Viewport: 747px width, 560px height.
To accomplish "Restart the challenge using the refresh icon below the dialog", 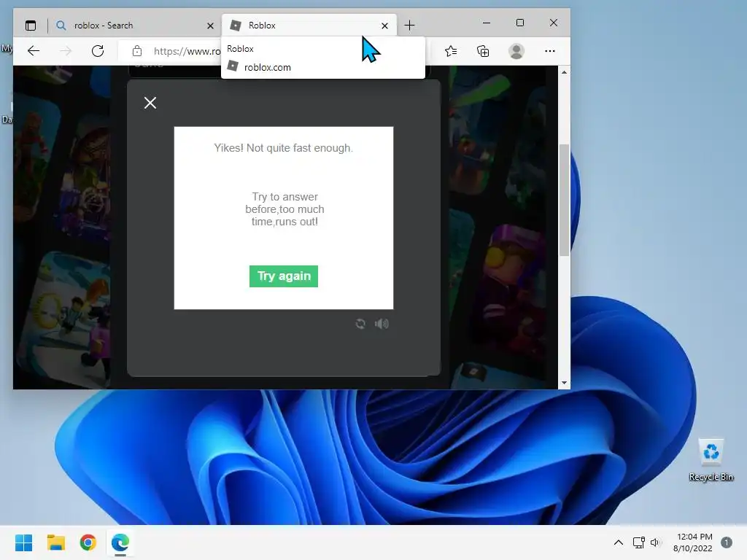I will 360,324.
